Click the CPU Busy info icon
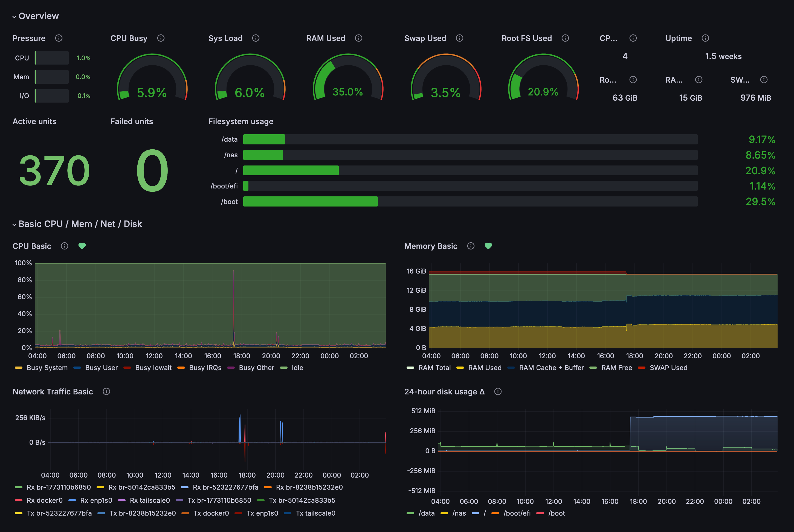 161,38
